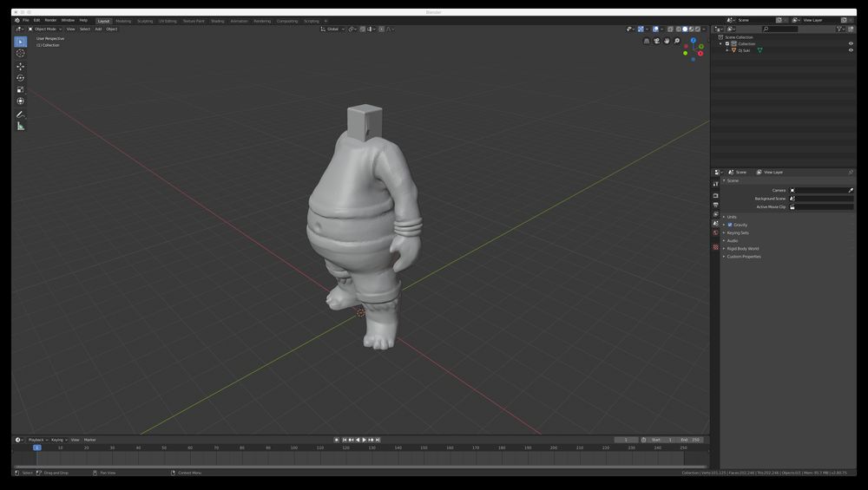The image size is (868, 490).
Task: Activate the Cursor tool
Action: click(21, 54)
